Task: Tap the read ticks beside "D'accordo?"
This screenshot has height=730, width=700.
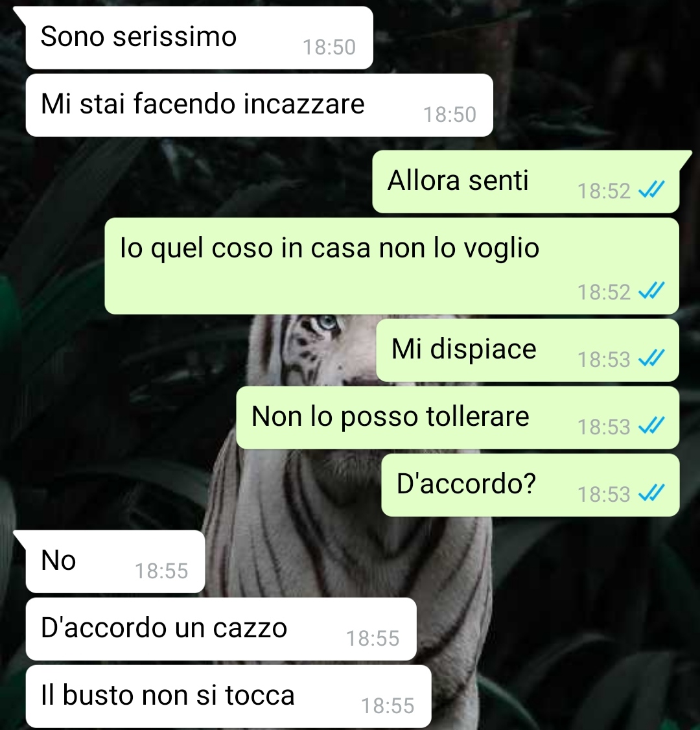Action: (x=651, y=493)
